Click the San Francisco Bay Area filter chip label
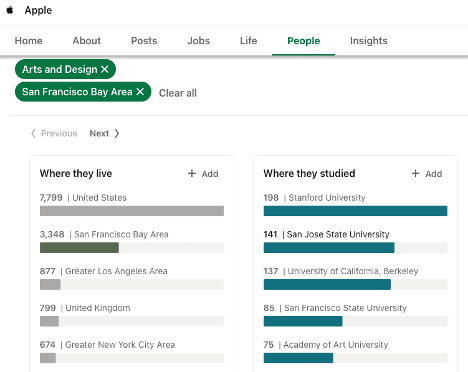The height and width of the screenshot is (372, 468). pyautogui.click(x=77, y=92)
